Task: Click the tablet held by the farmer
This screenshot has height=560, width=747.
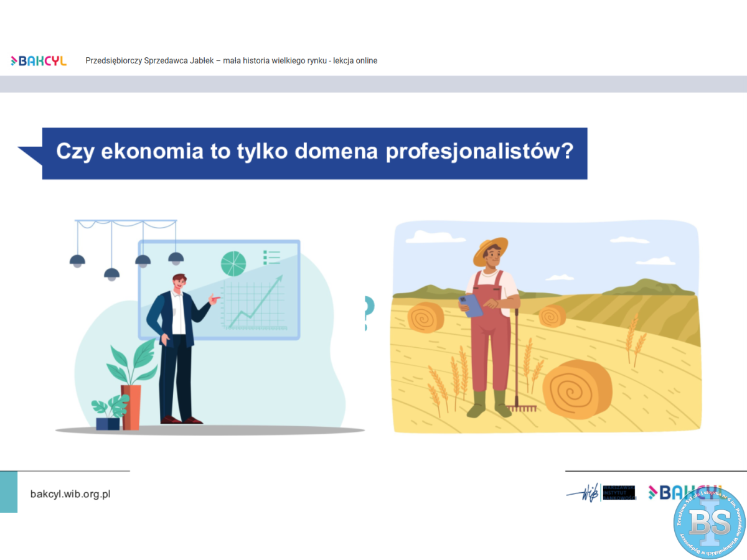Action: click(x=471, y=306)
